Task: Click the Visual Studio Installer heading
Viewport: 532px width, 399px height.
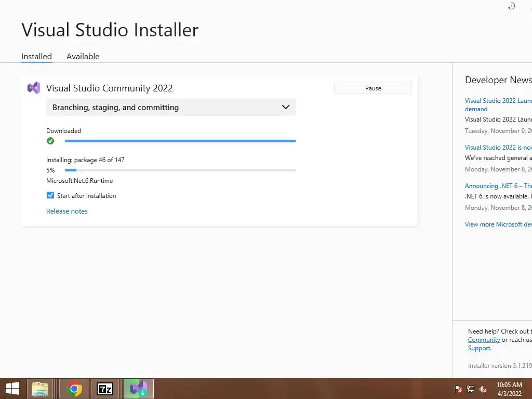Action: point(110,30)
